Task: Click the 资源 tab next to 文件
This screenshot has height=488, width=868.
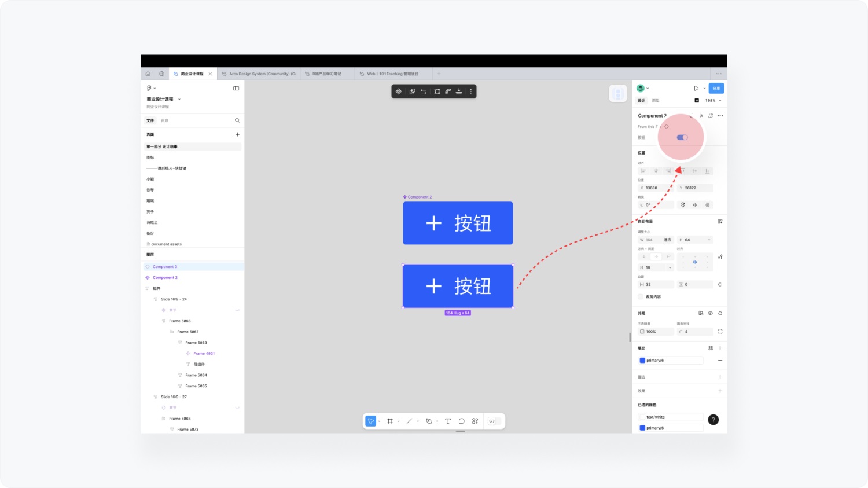Action: tap(164, 120)
